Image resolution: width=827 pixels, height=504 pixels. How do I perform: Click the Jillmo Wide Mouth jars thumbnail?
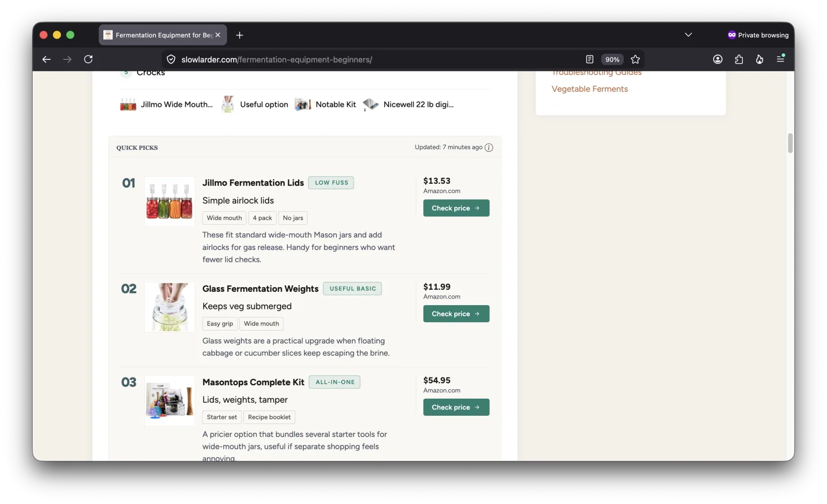point(128,104)
